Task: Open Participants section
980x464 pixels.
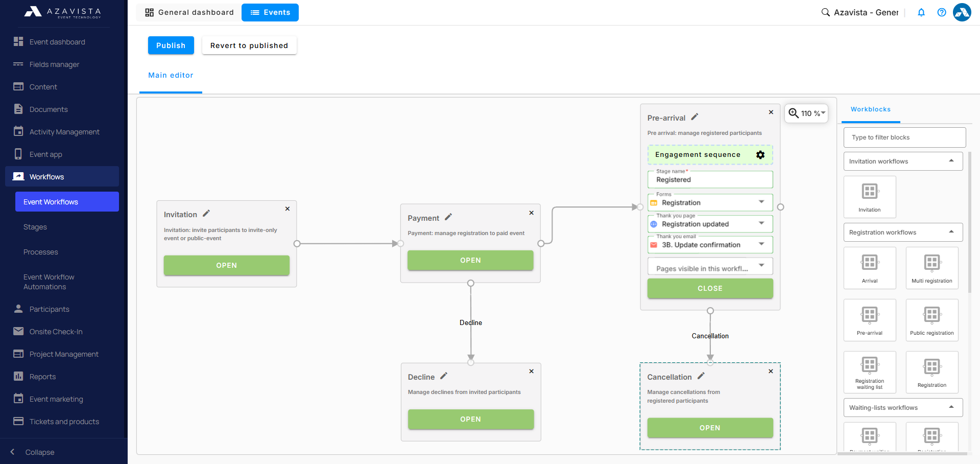Action: pos(62,309)
